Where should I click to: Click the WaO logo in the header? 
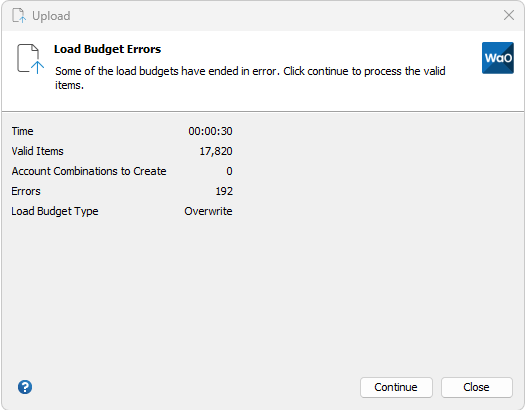(498, 58)
